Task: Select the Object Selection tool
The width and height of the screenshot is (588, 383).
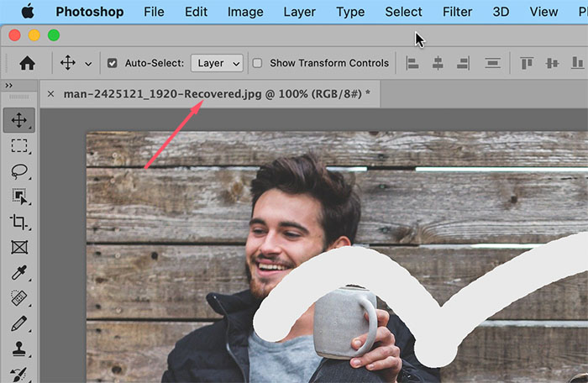Action: pos(19,197)
